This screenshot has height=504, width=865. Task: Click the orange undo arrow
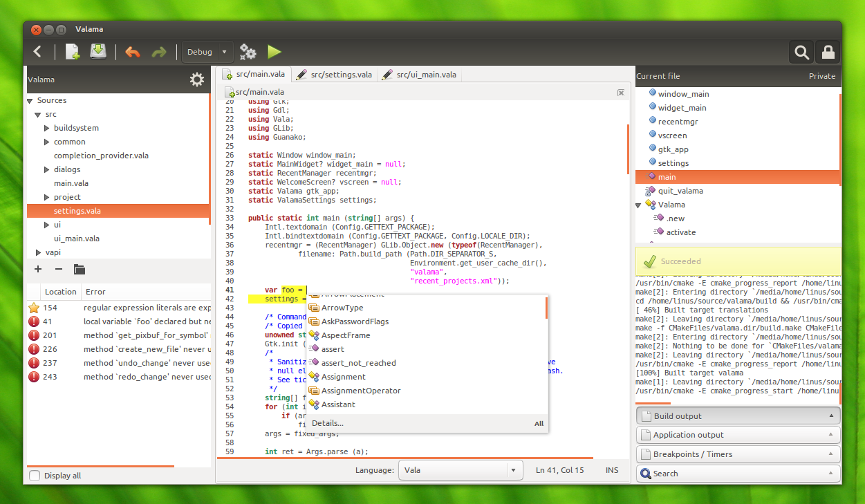click(x=132, y=52)
